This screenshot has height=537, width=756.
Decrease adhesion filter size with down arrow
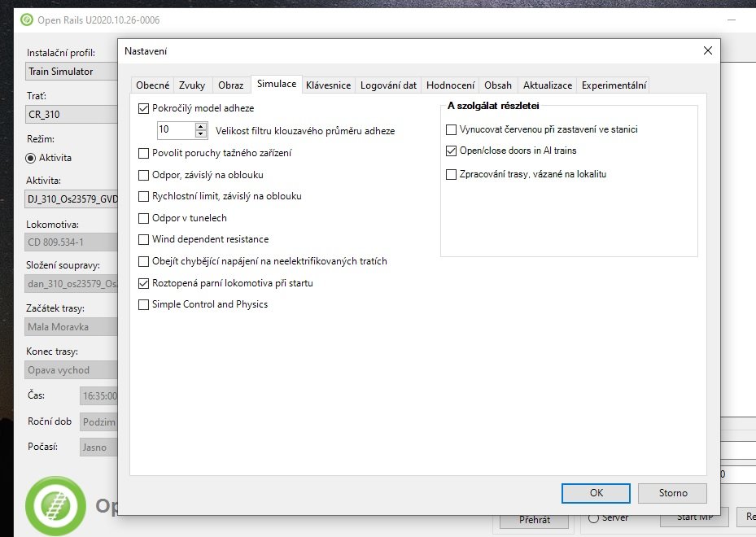201,133
